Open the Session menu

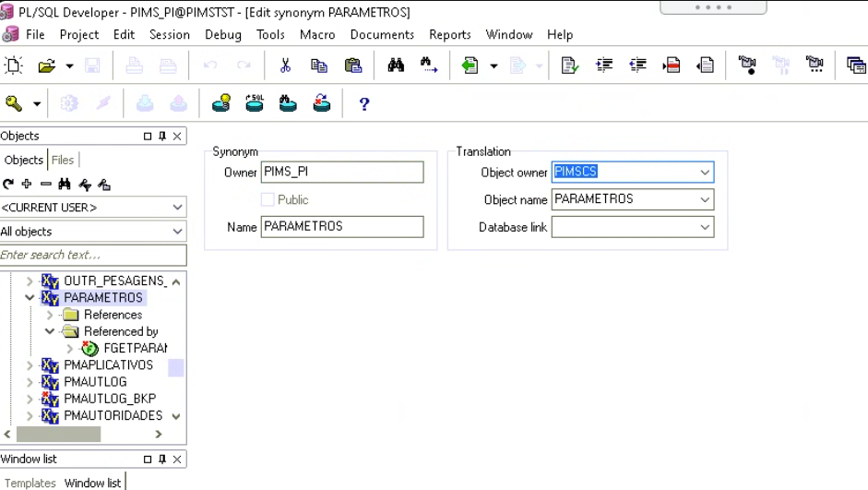pyautogui.click(x=170, y=34)
